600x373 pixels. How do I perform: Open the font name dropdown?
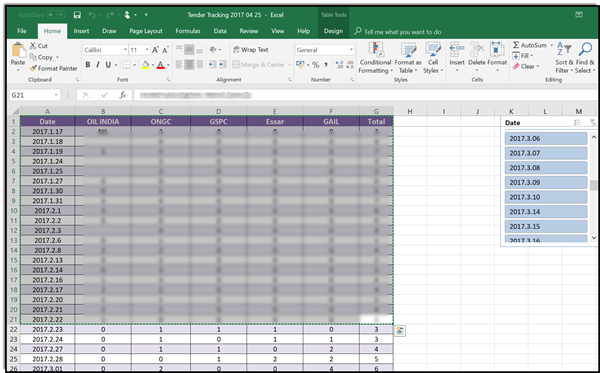tap(125, 50)
